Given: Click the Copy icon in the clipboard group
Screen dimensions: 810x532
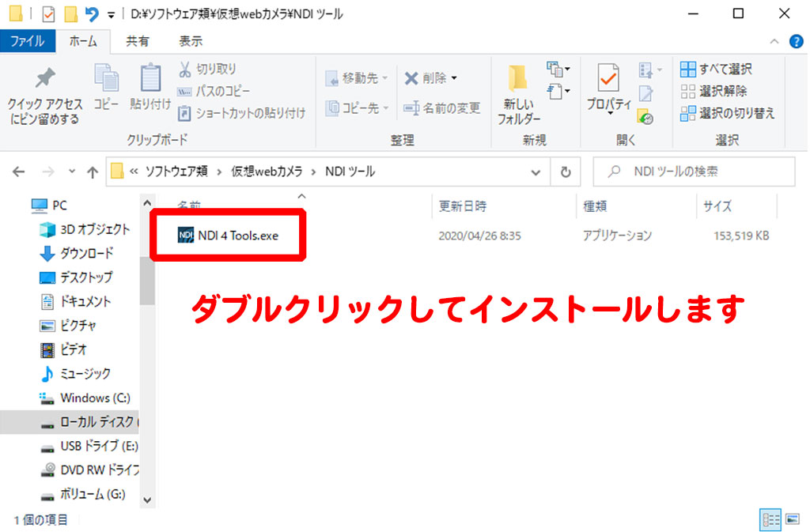Looking at the screenshot, I should (106, 79).
